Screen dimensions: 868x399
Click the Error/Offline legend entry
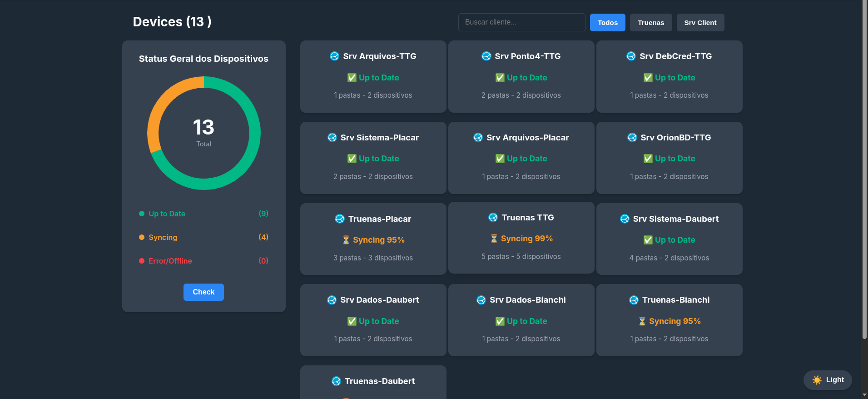pos(170,261)
